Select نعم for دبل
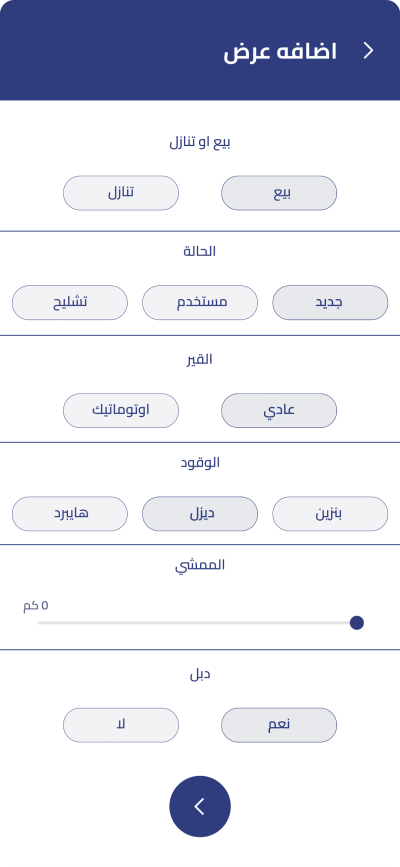The width and height of the screenshot is (400, 867). coord(279,725)
